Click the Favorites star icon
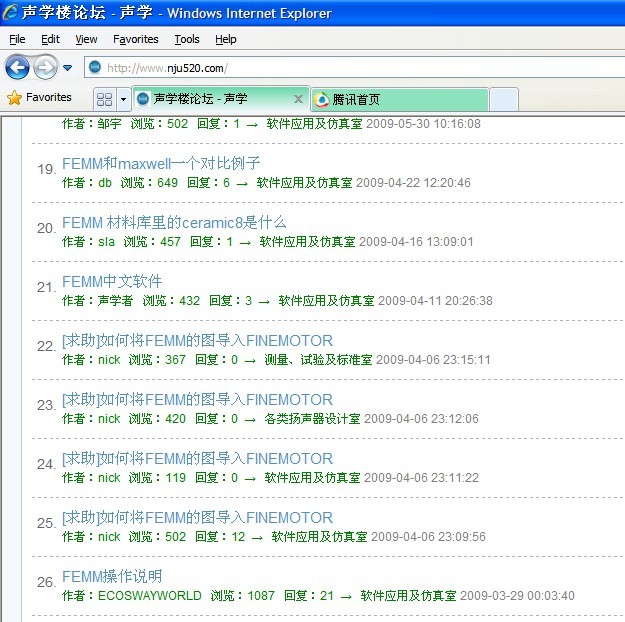The height and width of the screenshot is (622, 625). click(x=14, y=98)
